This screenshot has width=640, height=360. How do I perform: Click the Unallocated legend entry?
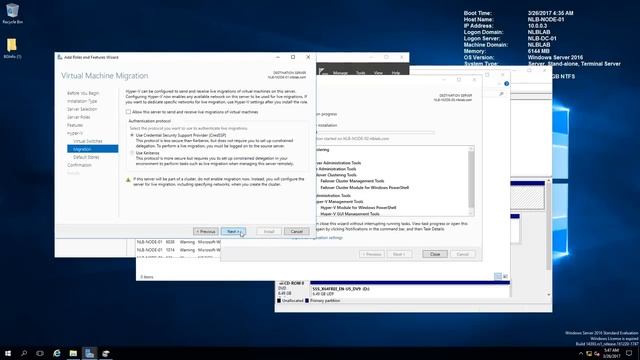(290, 300)
